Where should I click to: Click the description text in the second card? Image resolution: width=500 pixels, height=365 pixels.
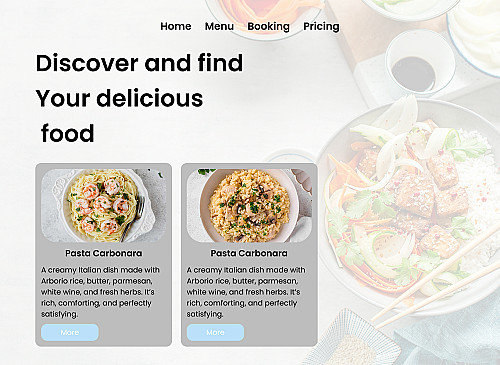pos(246,292)
